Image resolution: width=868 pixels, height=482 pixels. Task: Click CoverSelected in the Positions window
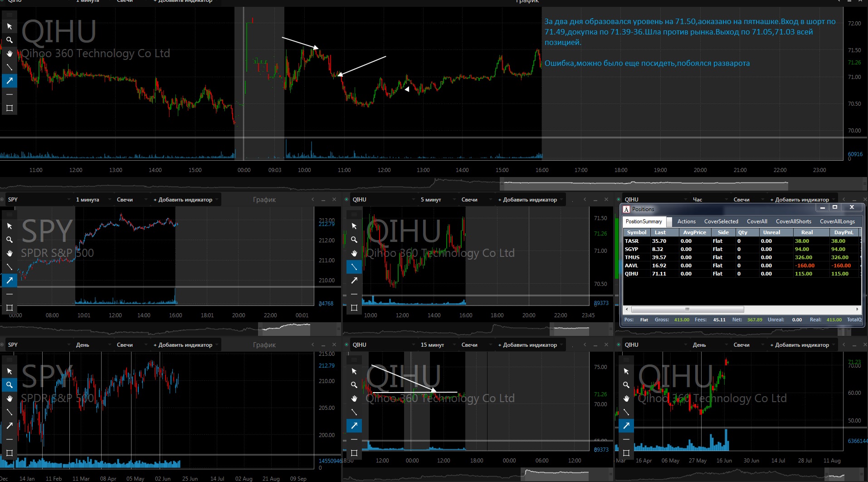tap(721, 221)
